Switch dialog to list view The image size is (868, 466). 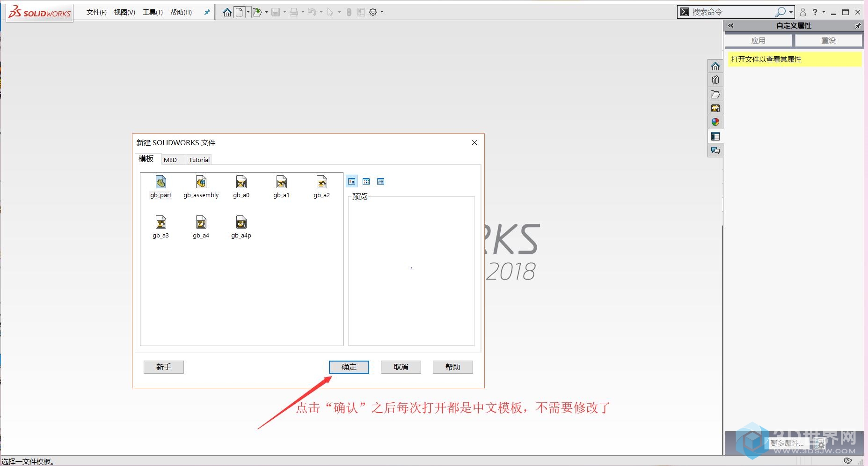[x=366, y=181]
